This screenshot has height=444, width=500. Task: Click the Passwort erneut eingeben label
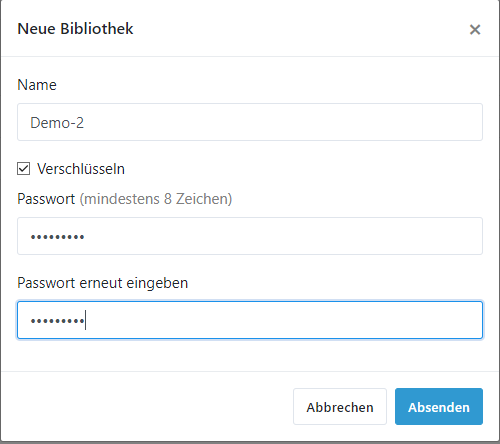coord(103,283)
